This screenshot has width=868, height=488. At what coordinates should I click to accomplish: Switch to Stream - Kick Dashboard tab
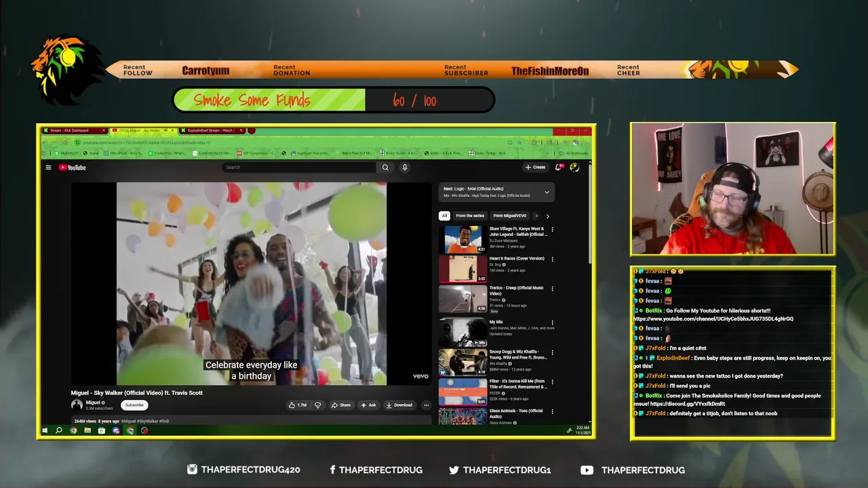(75, 130)
